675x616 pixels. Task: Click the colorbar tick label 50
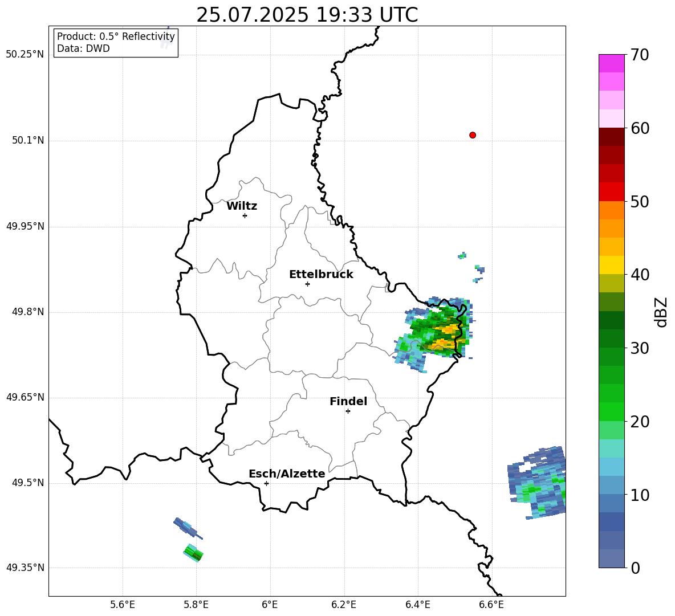point(640,202)
